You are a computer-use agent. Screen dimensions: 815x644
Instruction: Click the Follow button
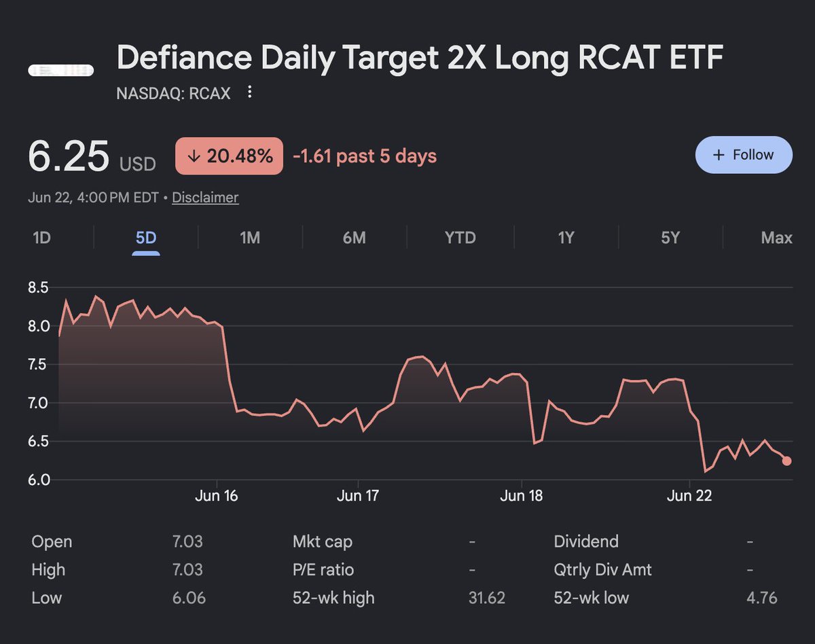click(x=744, y=155)
